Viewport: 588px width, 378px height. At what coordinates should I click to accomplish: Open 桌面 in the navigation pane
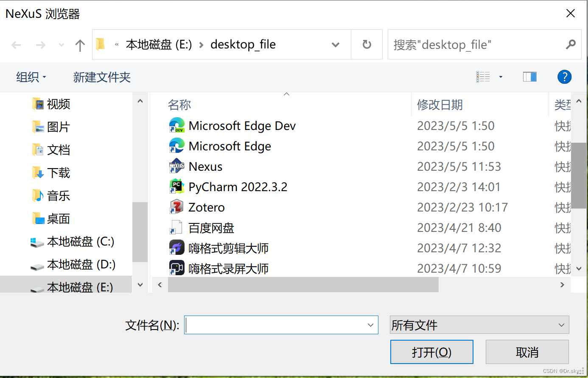(x=51, y=219)
